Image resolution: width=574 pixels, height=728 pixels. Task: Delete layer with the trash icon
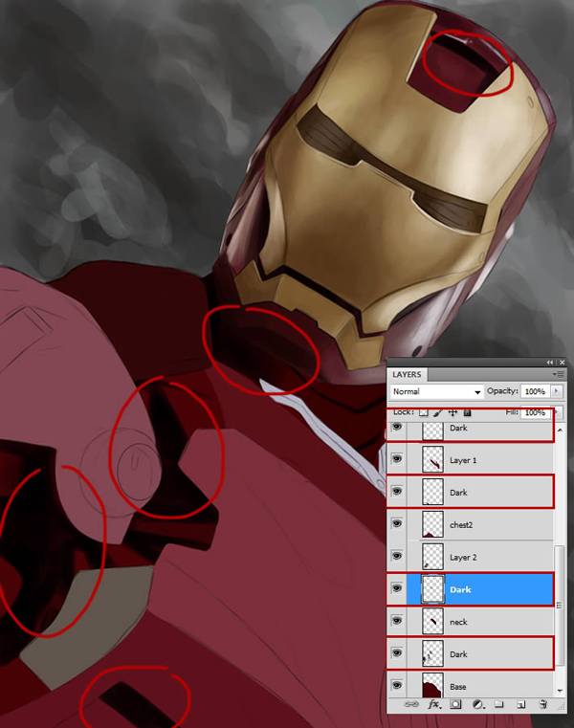point(542,704)
